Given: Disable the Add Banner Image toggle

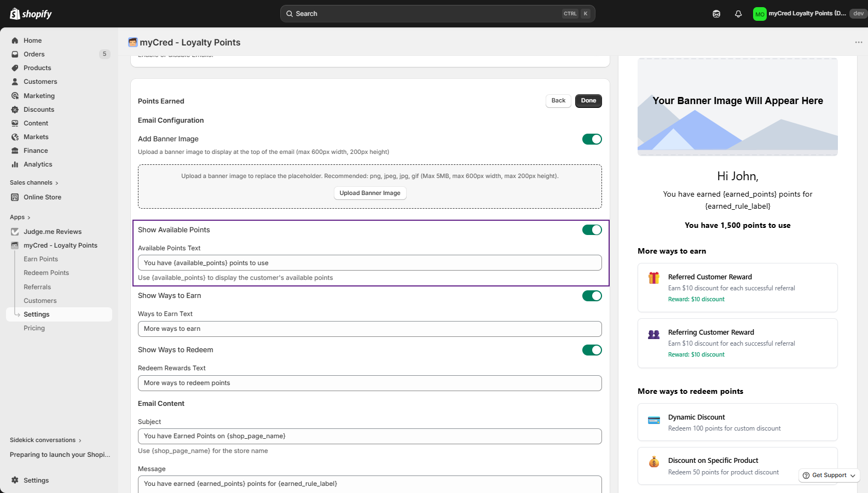Looking at the screenshot, I should [x=592, y=139].
